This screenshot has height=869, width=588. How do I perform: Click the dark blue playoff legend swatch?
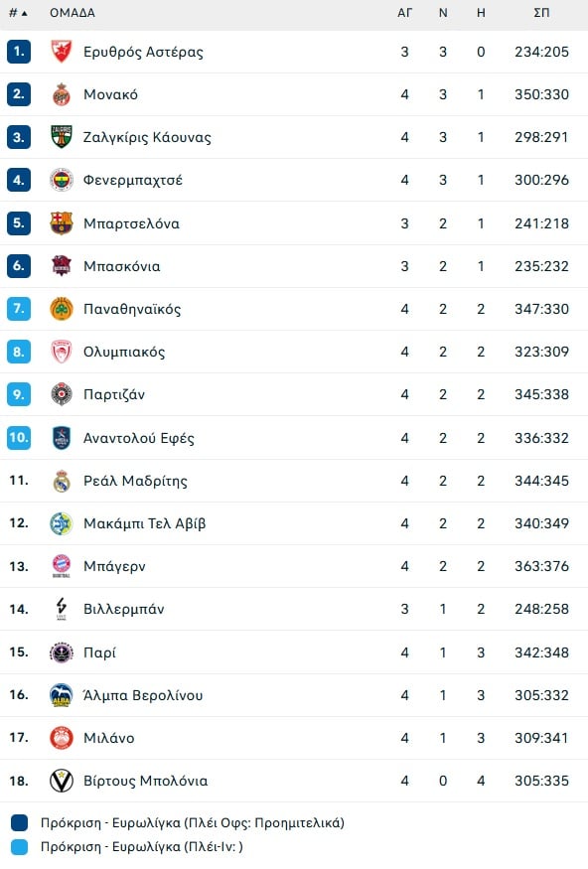click(x=20, y=822)
